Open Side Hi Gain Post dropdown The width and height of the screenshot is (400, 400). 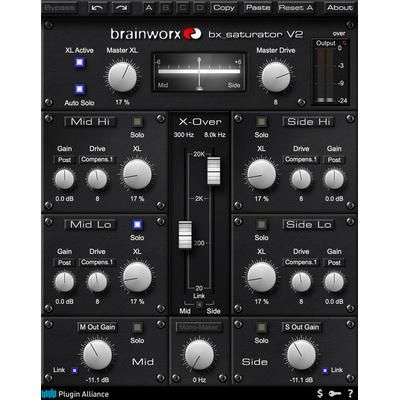[x=334, y=160]
